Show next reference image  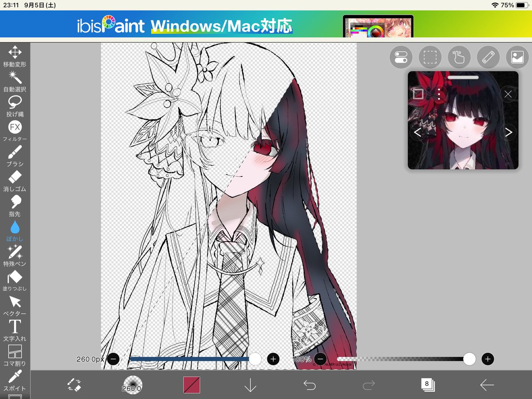point(509,132)
